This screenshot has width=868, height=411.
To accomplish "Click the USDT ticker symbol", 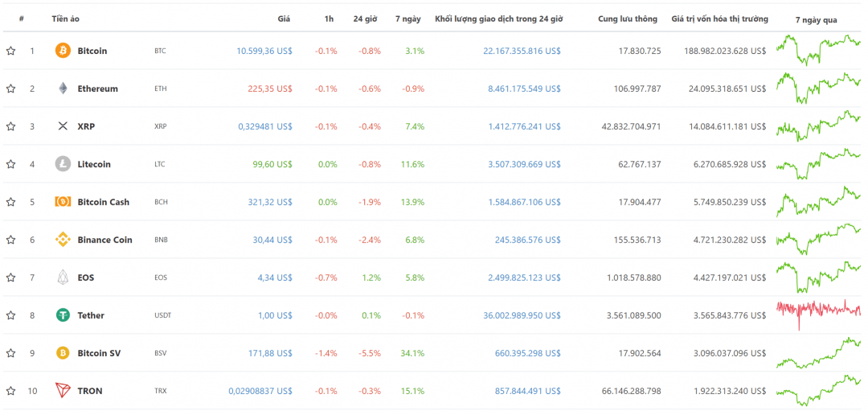I will click(162, 315).
